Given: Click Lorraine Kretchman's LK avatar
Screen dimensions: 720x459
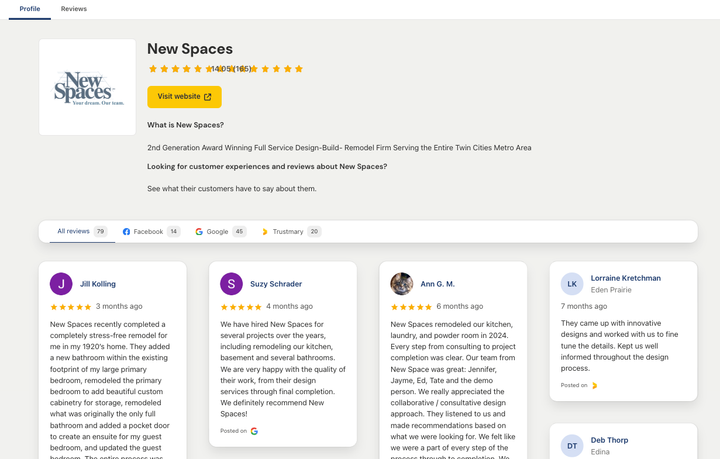Looking at the screenshot, I should pos(572,284).
